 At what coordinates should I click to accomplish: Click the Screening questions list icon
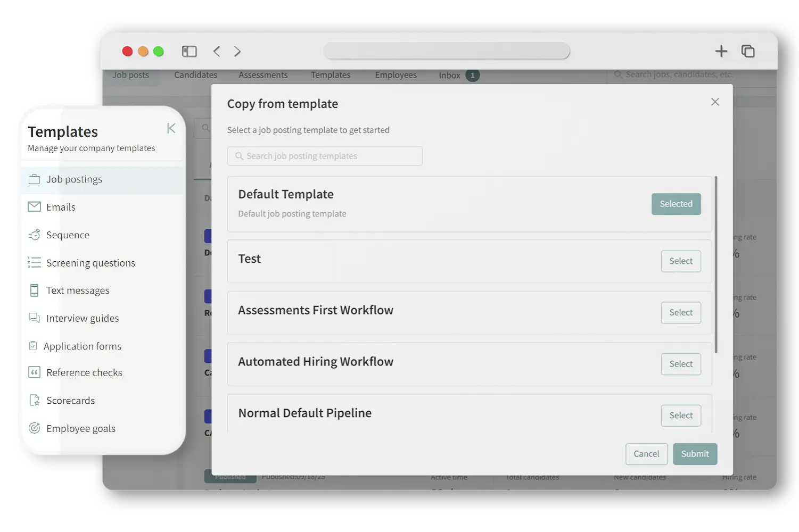coord(34,262)
